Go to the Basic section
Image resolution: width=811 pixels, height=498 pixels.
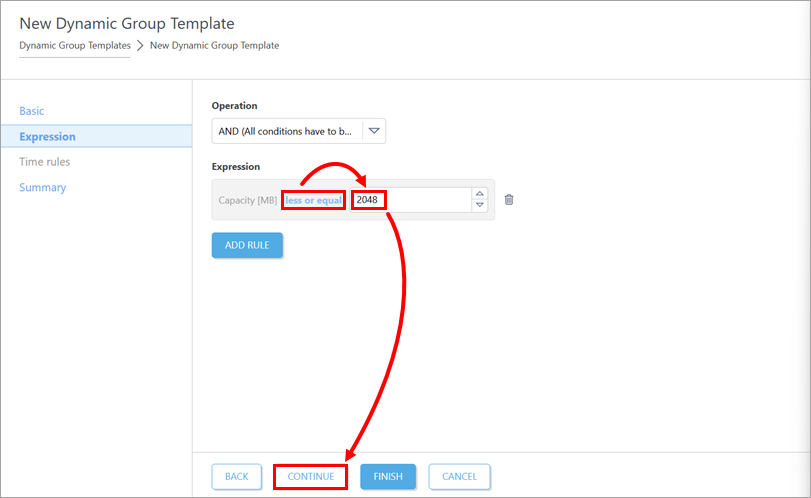tap(32, 111)
